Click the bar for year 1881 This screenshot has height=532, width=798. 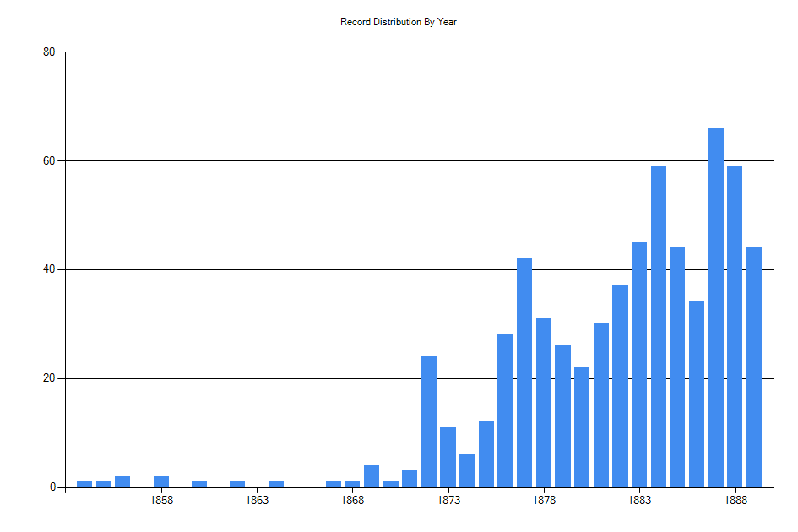(x=601, y=405)
